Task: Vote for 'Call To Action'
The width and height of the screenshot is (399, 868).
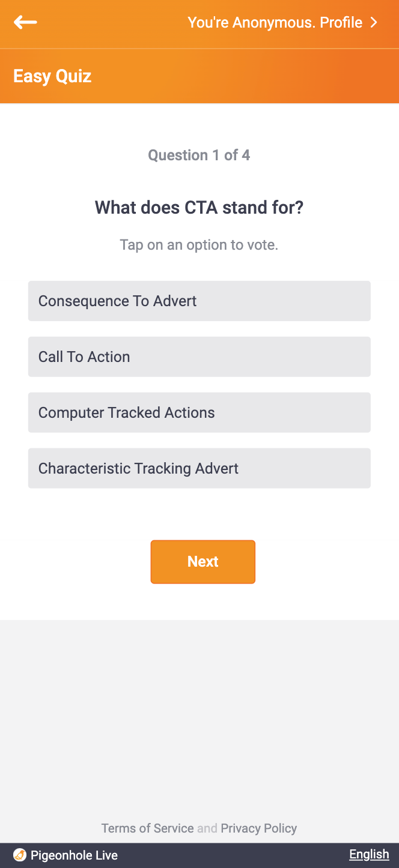Action: [199, 357]
